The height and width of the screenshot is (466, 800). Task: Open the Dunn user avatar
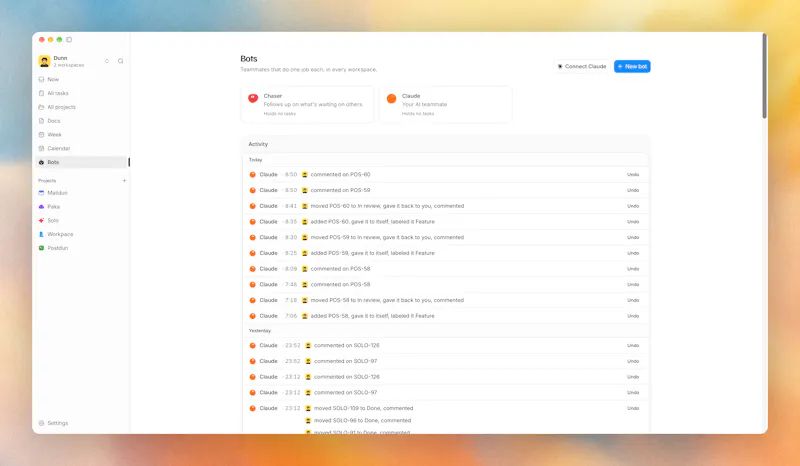pos(44,61)
